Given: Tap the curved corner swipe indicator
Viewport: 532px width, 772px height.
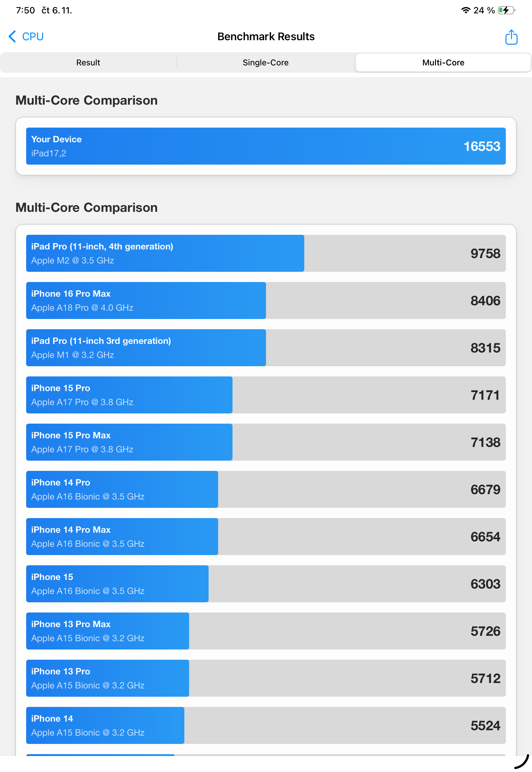Looking at the screenshot, I should [x=522, y=762].
